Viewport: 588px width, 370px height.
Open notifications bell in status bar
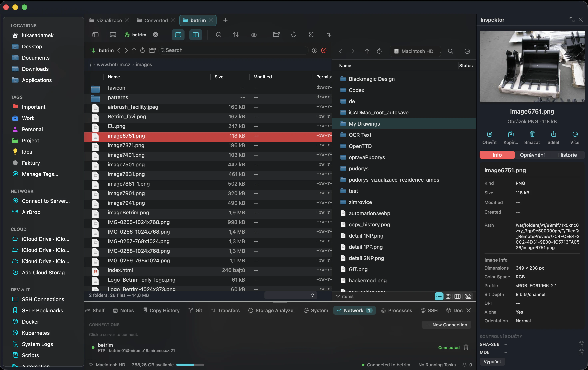tap(465, 365)
